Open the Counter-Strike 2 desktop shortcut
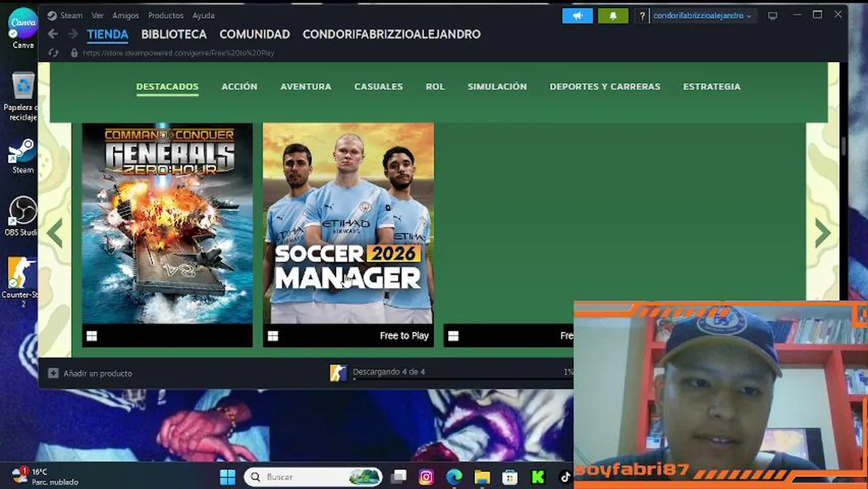This screenshot has width=868, height=489. tap(22, 282)
